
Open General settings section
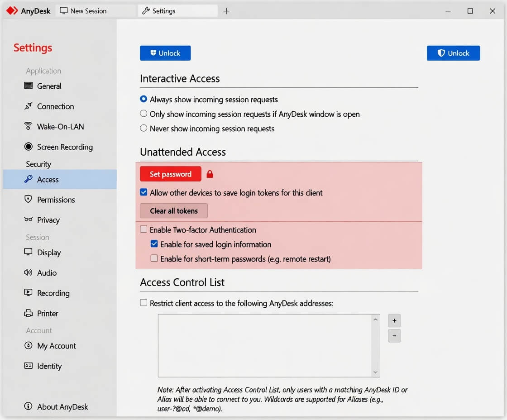pos(60,86)
